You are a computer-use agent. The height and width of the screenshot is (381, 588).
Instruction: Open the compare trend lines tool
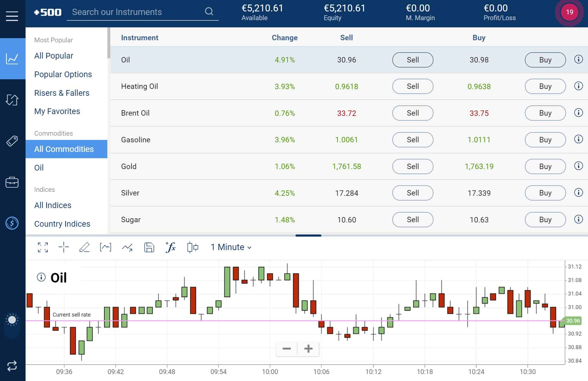click(x=127, y=247)
